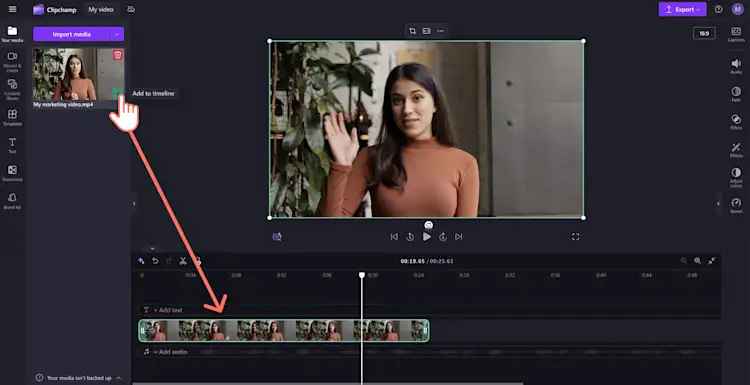The height and width of the screenshot is (385, 750).
Task: Open the help question mark icon
Action: click(718, 9)
